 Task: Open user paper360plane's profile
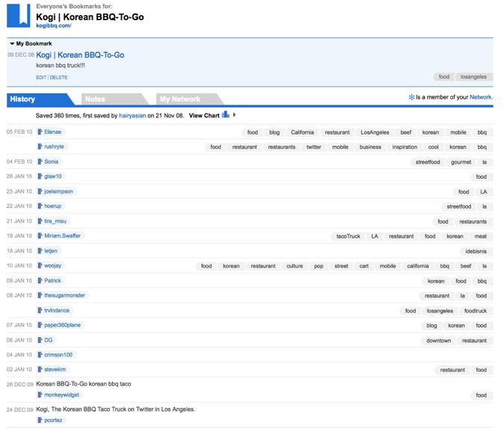[62, 325]
